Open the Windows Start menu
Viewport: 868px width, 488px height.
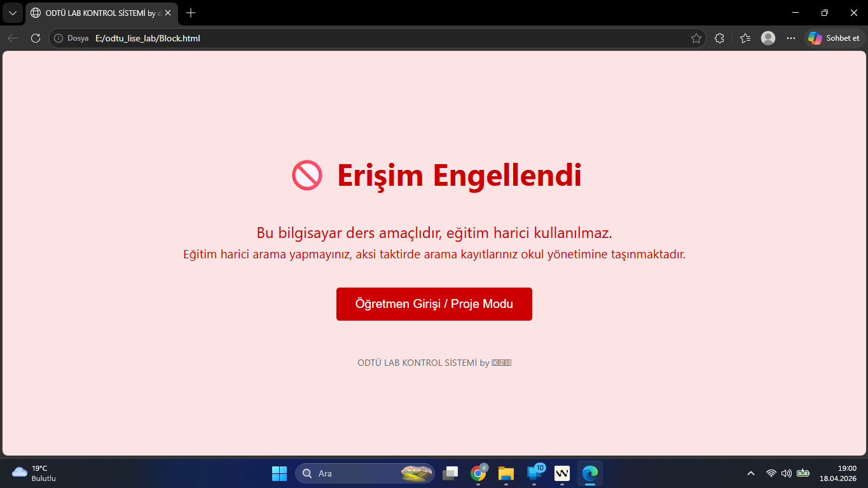279,473
